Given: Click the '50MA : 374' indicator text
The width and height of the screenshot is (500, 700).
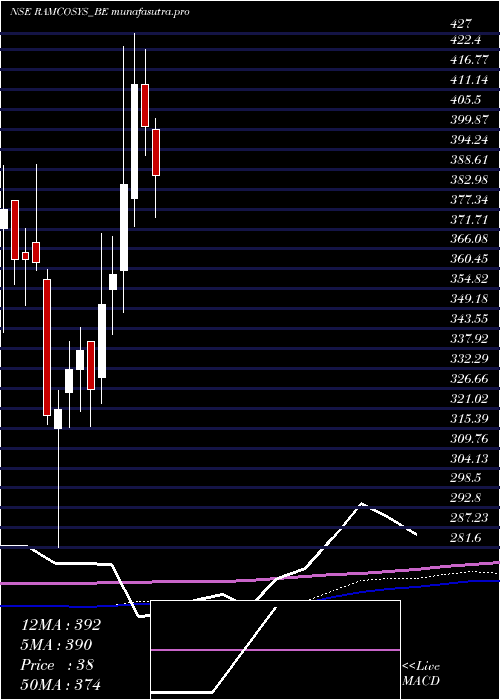Looking at the screenshot, I should tap(61, 684).
